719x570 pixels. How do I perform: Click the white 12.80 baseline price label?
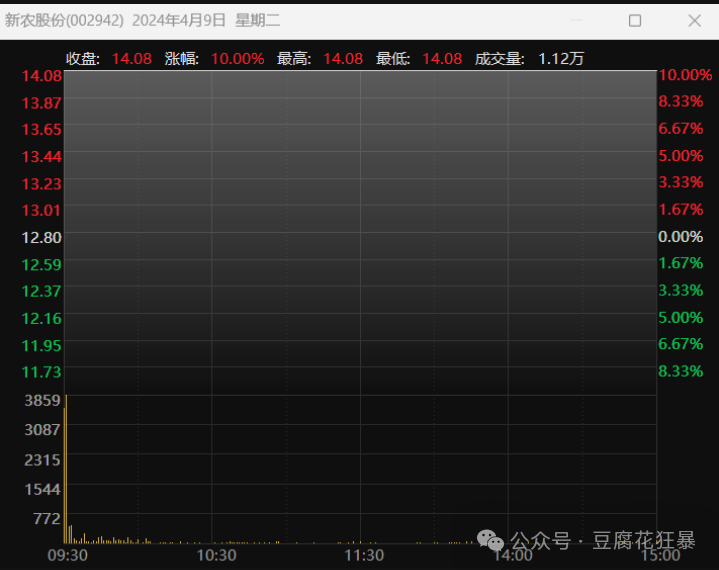click(x=42, y=238)
